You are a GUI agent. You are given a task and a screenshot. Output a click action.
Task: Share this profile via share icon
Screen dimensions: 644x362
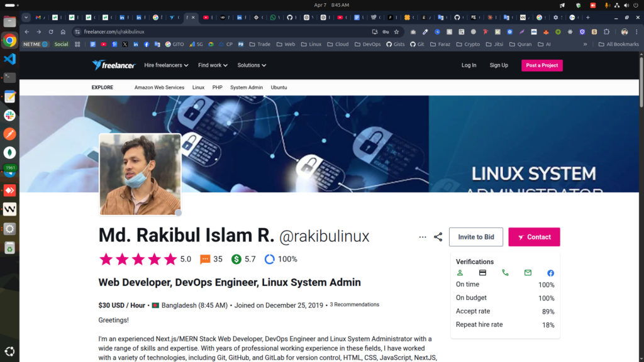point(438,237)
